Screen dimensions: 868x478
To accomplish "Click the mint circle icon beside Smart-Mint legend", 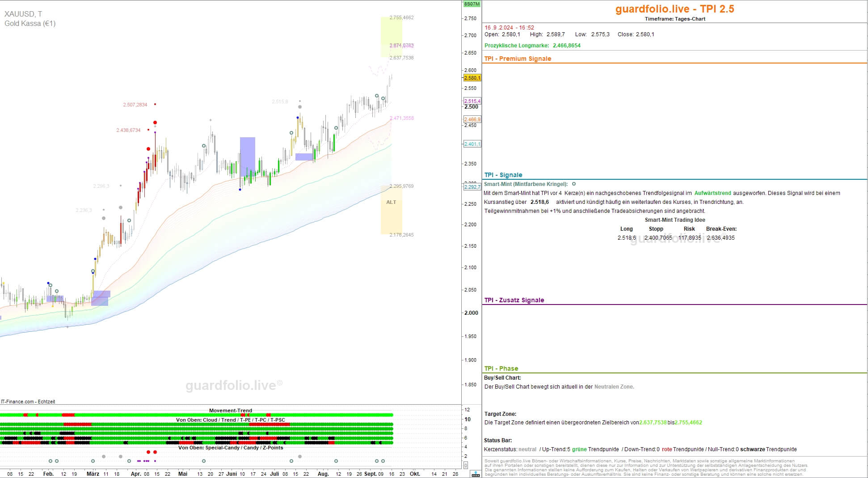I will [x=574, y=184].
